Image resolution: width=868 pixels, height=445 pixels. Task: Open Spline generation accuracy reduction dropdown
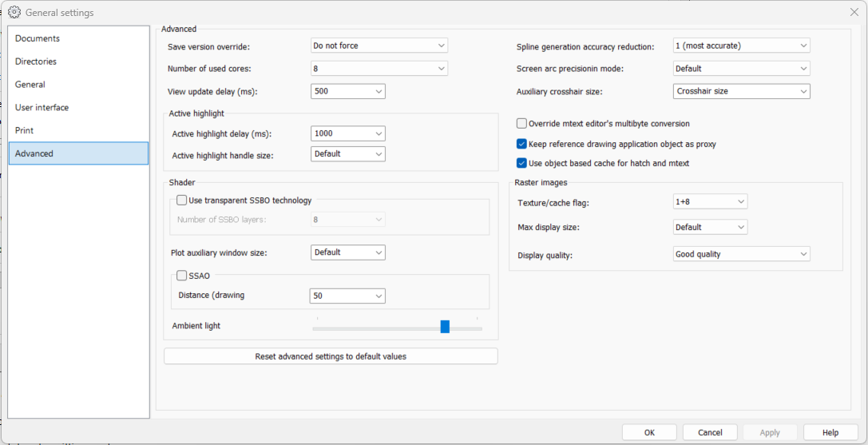click(741, 46)
